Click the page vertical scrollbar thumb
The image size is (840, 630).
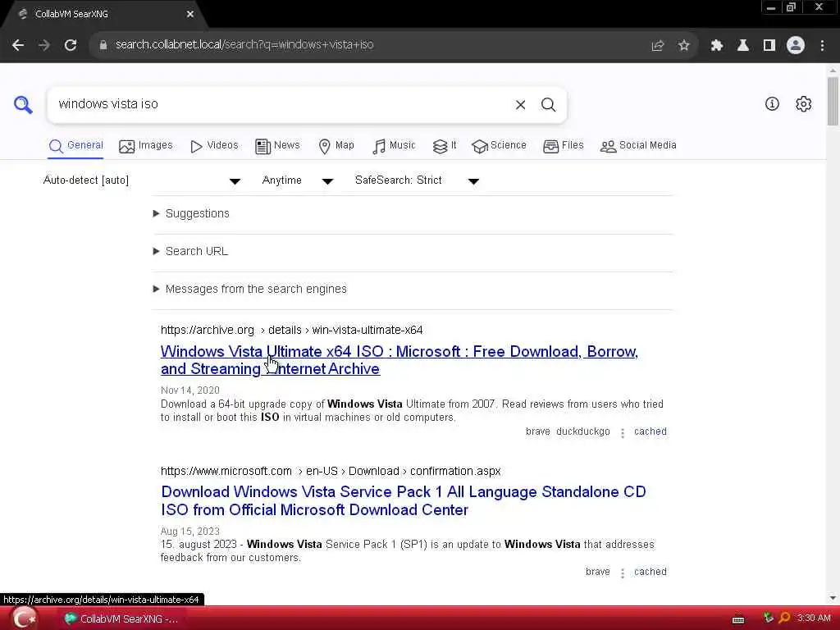pos(833,101)
